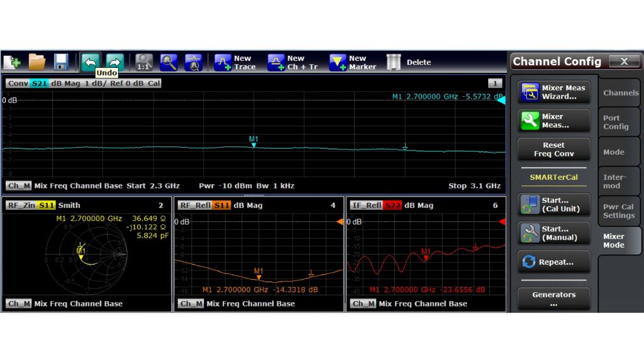Click the Delete trash icon in the toolbar
This screenshot has height=362, width=644.
click(x=393, y=62)
